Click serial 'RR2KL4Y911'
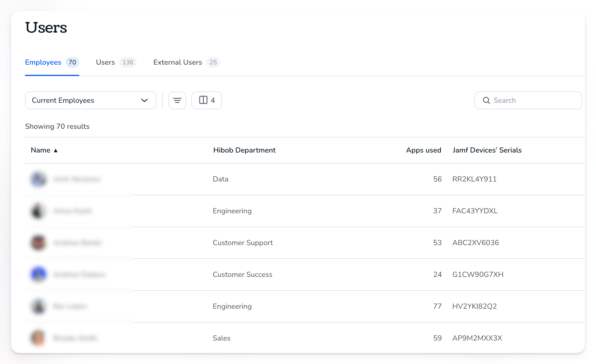This screenshot has height=364, width=596. 475,179
